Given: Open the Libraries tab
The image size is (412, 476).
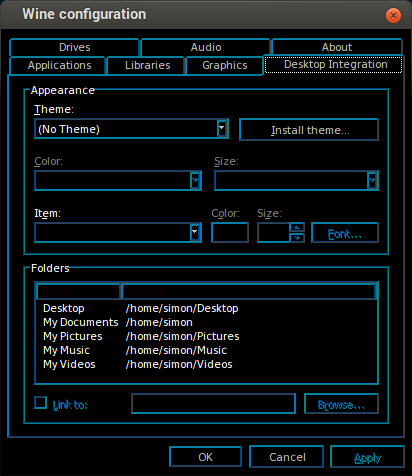Looking at the screenshot, I should click(147, 66).
